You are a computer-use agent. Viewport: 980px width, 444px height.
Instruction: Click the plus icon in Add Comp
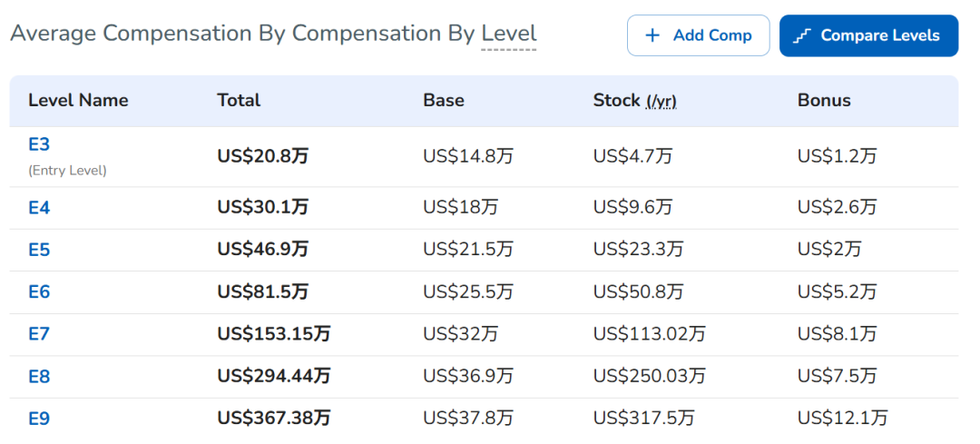pos(652,35)
